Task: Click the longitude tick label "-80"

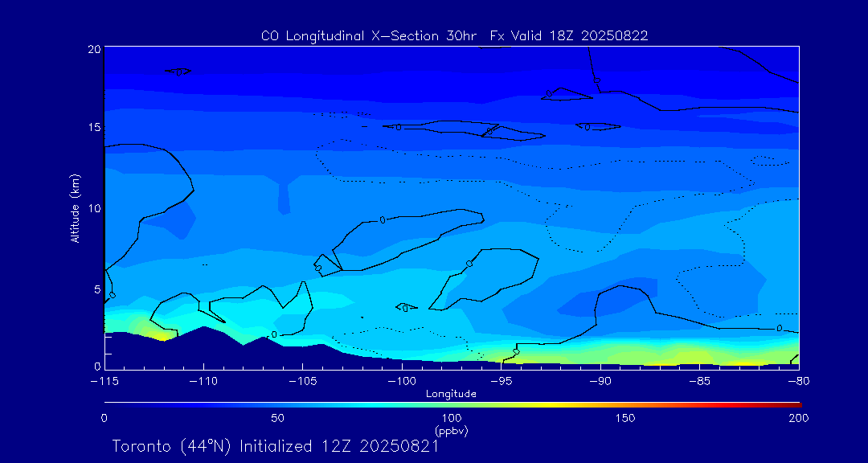Action: [798, 382]
